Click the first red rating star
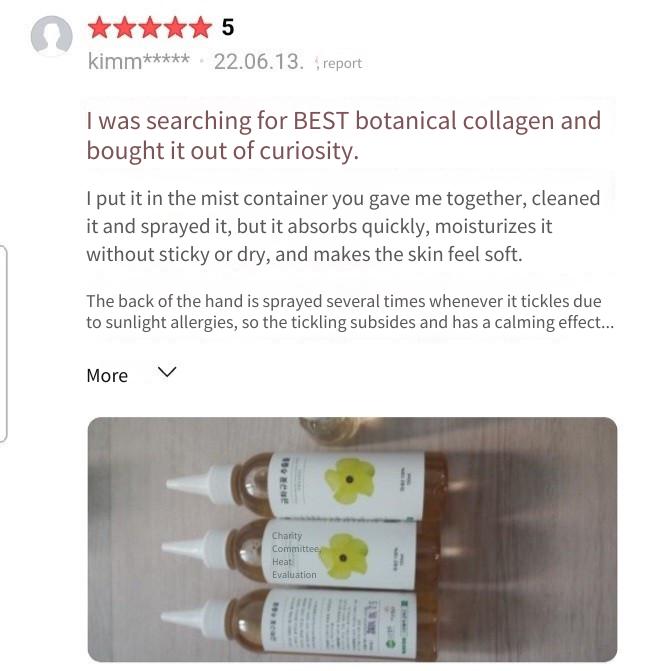Image resolution: width=648 pixels, height=671 pixels. (100, 28)
